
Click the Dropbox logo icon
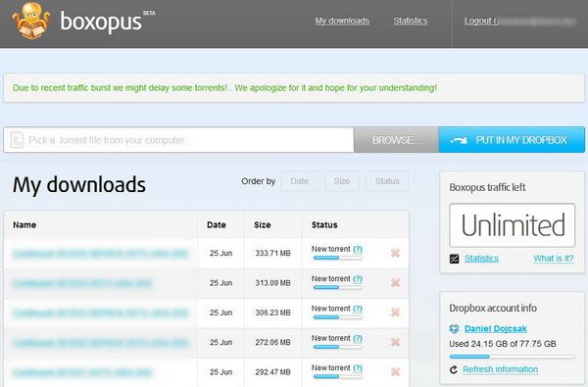click(454, 329)
